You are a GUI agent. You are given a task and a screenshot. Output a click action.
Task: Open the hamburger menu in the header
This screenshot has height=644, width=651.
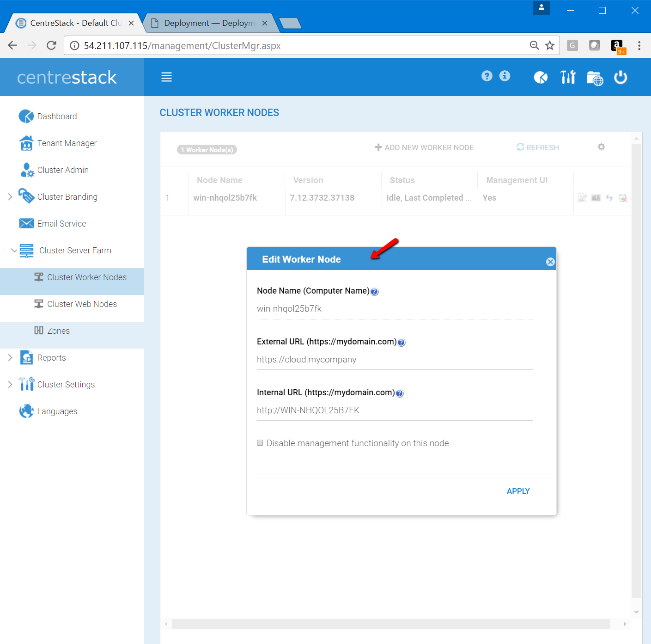click(x=166, y=77)
